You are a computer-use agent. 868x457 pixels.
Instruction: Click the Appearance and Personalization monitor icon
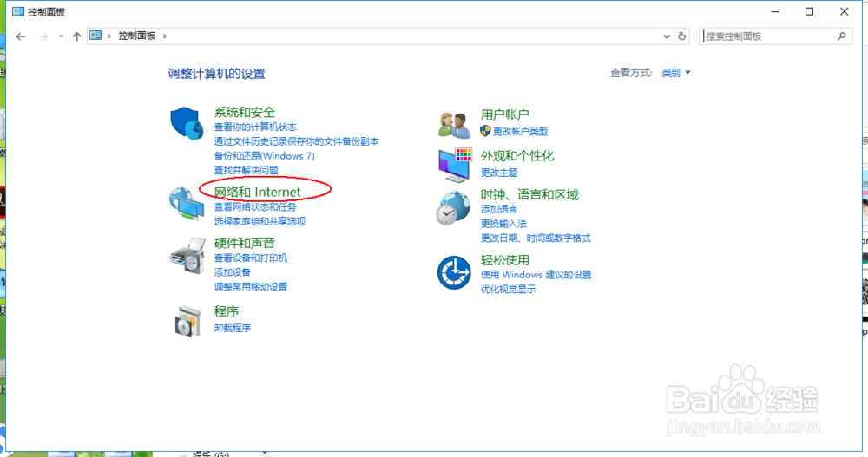(455, 165)
